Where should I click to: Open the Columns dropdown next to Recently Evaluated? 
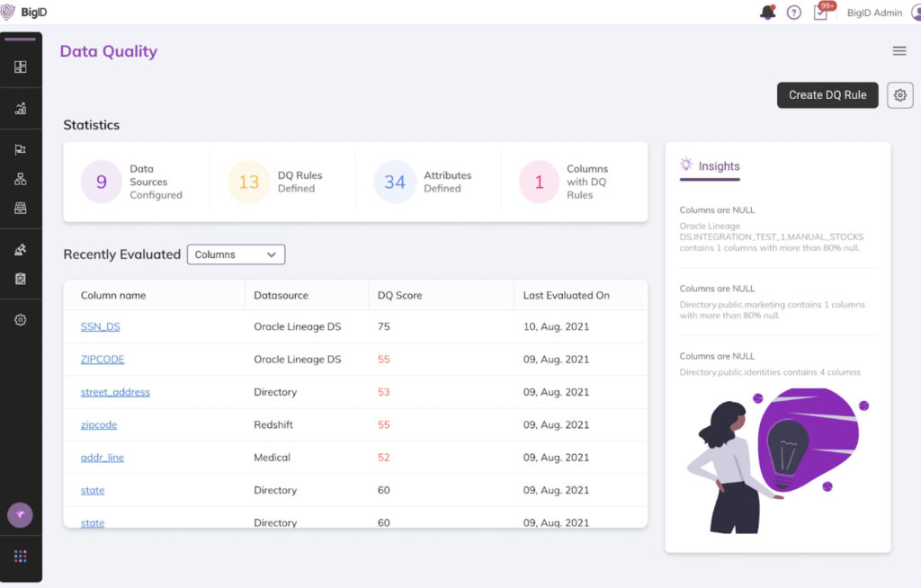(236, 254)
